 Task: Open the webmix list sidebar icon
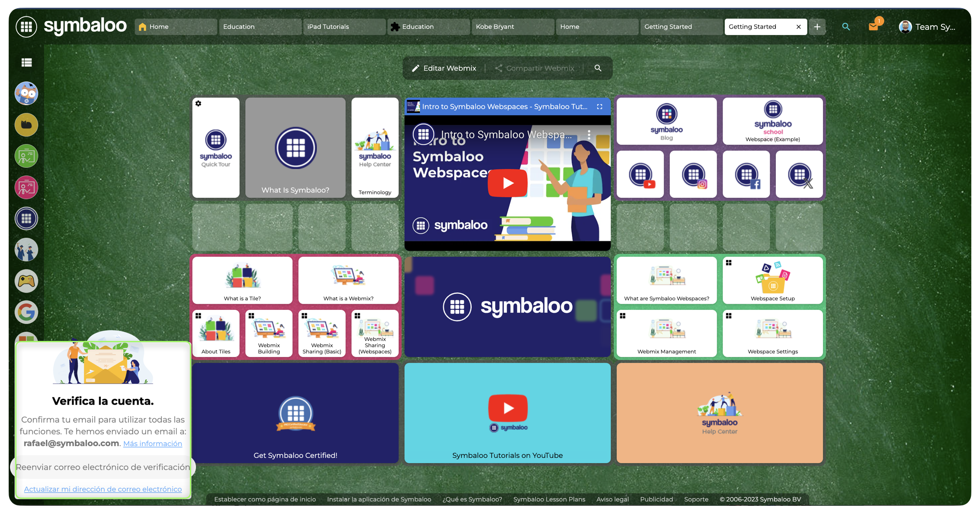point(26,62)
